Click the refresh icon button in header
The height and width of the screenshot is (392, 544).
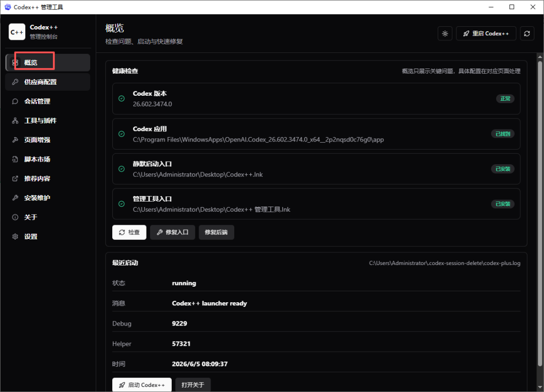(527, 34)
